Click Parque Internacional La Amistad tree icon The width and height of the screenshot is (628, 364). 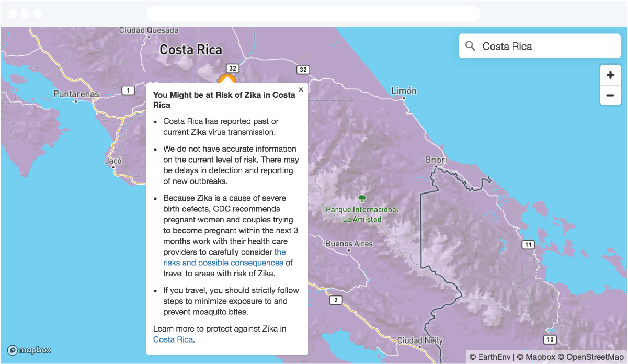click(x=361, y=199)
